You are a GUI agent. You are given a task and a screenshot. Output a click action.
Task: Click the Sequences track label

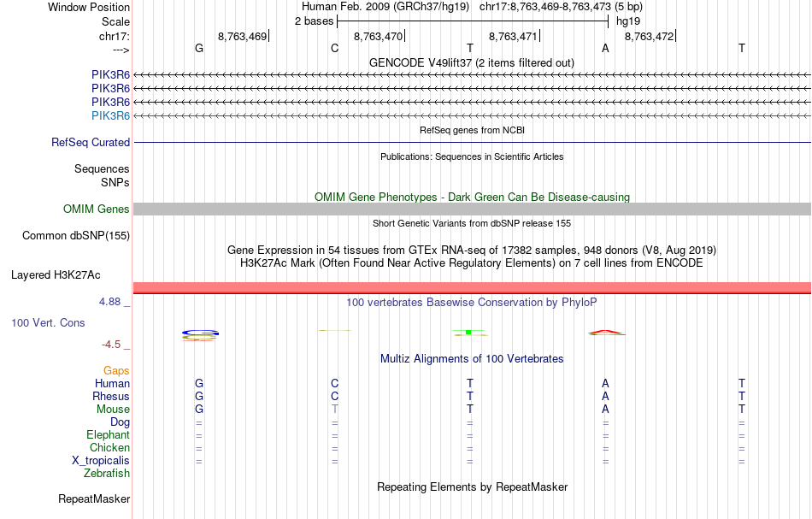(x=102, y=168)
